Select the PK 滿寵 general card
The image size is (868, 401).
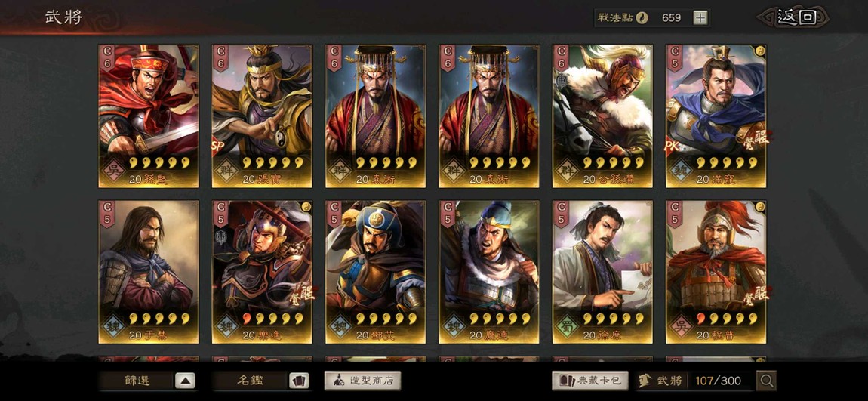(x=716, y=116)
